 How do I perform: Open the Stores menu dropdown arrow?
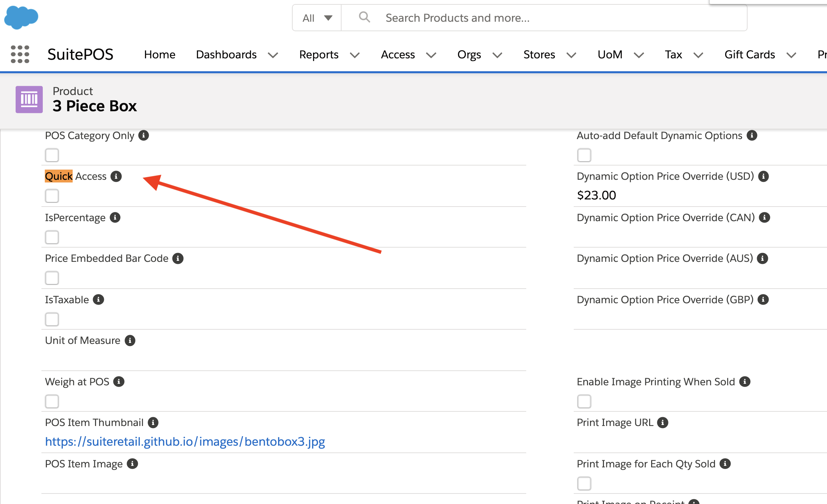coord(571,55)
